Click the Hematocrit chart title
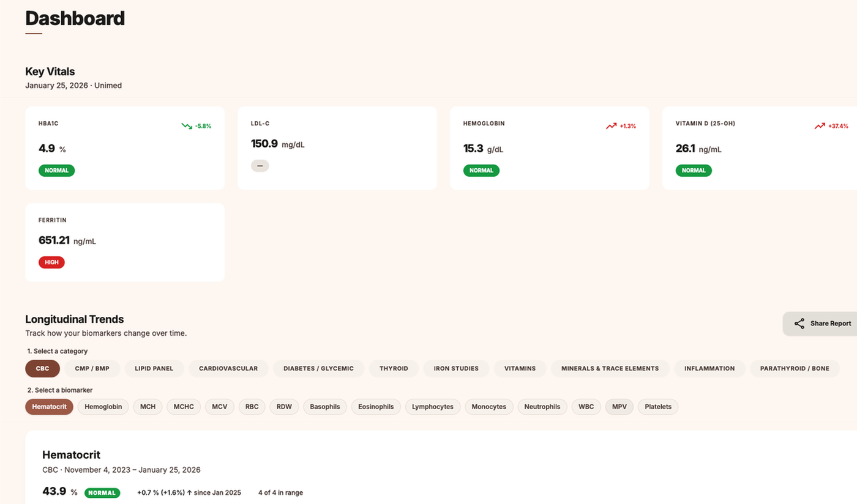Image resolution: width=857 pixels, height=504 pixels. pos(71,455)
